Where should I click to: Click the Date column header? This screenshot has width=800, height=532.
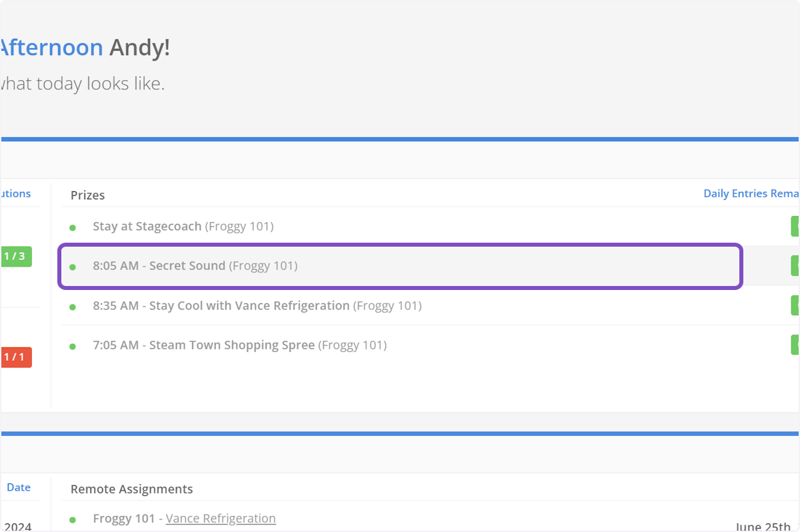(19, 487)
